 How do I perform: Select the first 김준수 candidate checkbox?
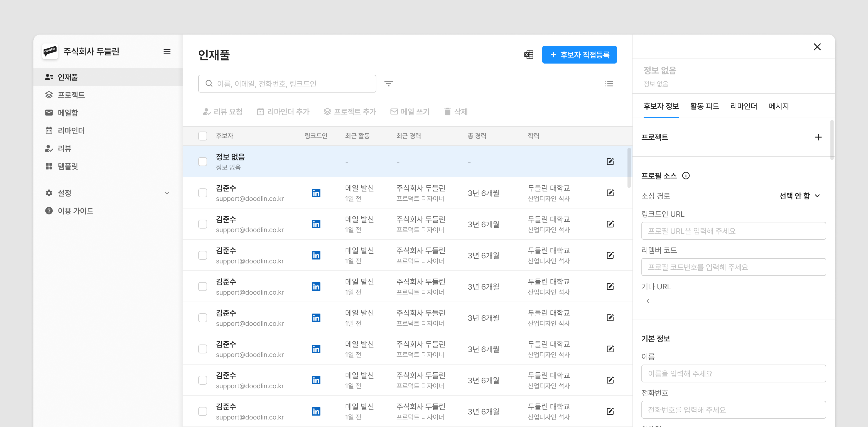(202, 193)
